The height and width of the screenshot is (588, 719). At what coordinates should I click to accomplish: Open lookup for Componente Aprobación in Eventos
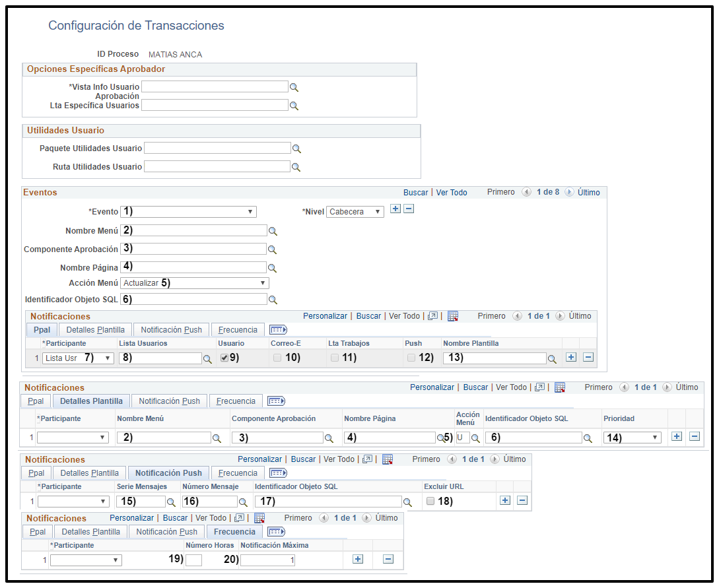tap(272, 249)
